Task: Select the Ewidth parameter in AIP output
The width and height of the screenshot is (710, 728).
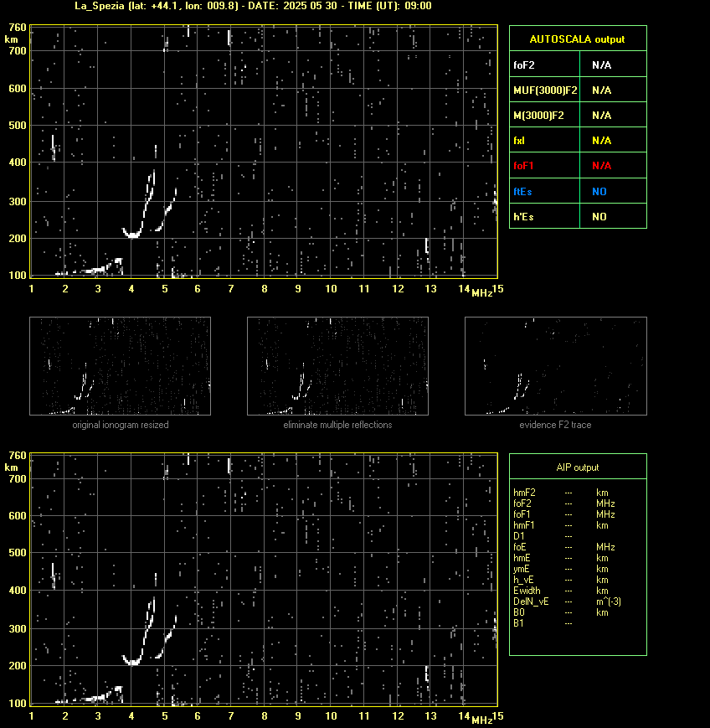Action: [527, 591]
